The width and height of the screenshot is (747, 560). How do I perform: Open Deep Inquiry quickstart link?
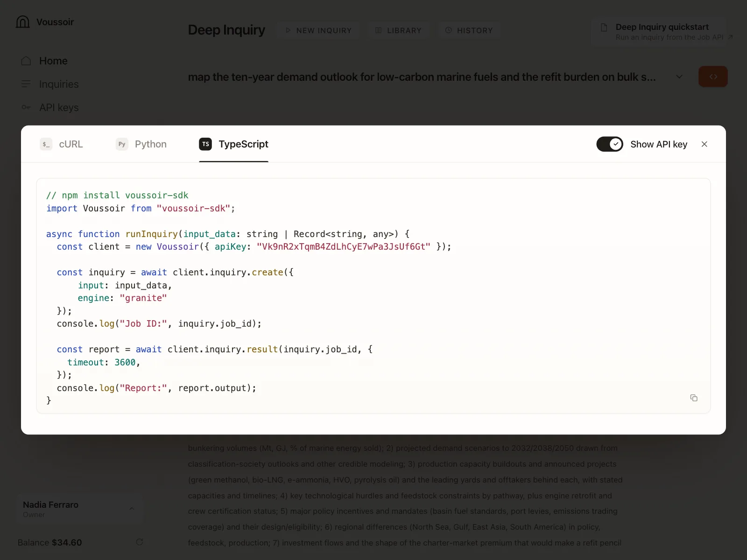click(x=659, y=32)
